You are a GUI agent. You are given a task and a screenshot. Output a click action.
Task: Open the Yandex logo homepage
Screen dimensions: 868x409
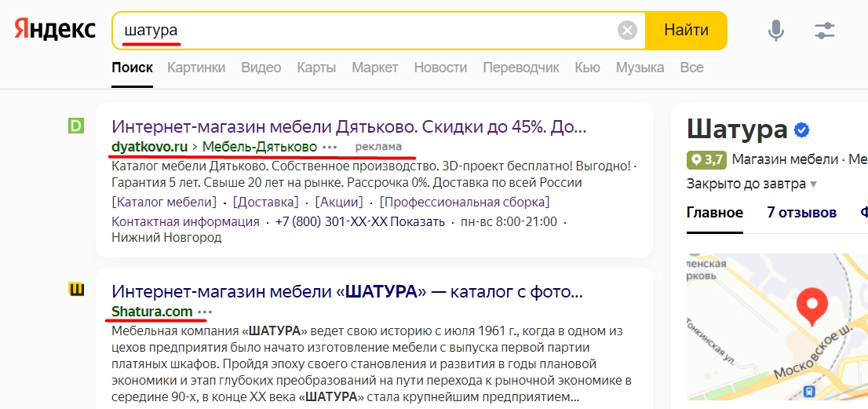[54, 29]
